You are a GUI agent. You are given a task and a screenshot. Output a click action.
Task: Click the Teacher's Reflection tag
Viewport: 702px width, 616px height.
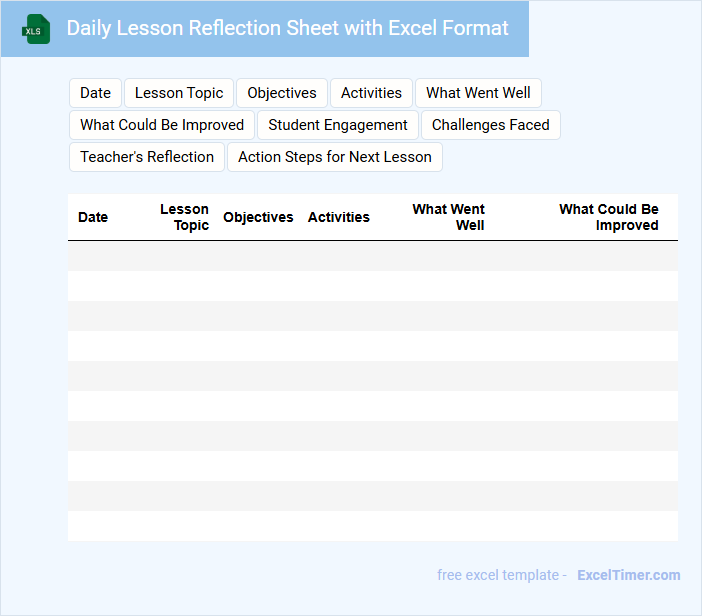[x=147, y=157]
